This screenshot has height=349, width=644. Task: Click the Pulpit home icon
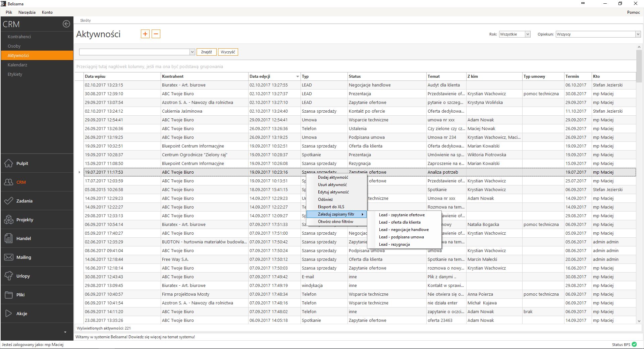[x=9, y=163]
